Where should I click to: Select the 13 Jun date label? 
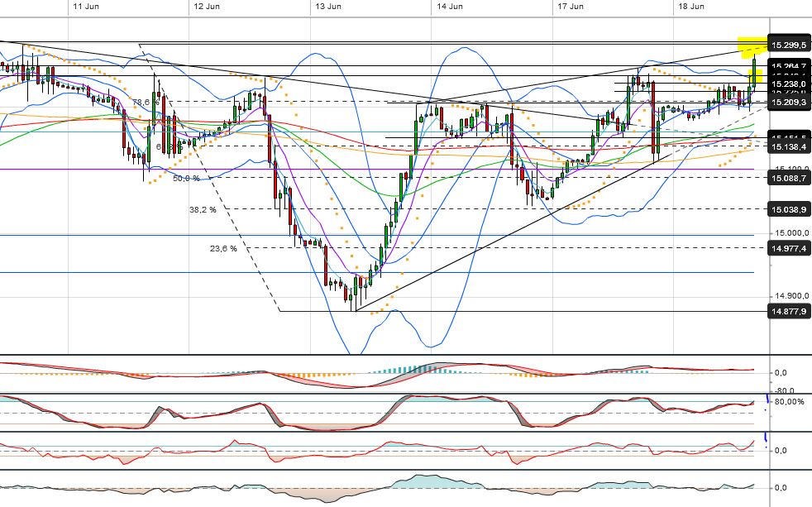(328, 7)
